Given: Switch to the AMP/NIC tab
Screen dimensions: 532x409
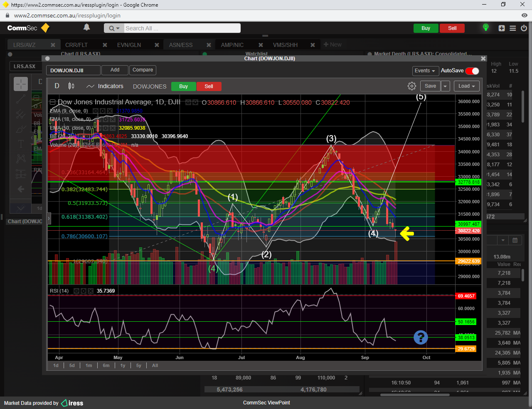Looking at the screenshot, I should click(232, 45).
